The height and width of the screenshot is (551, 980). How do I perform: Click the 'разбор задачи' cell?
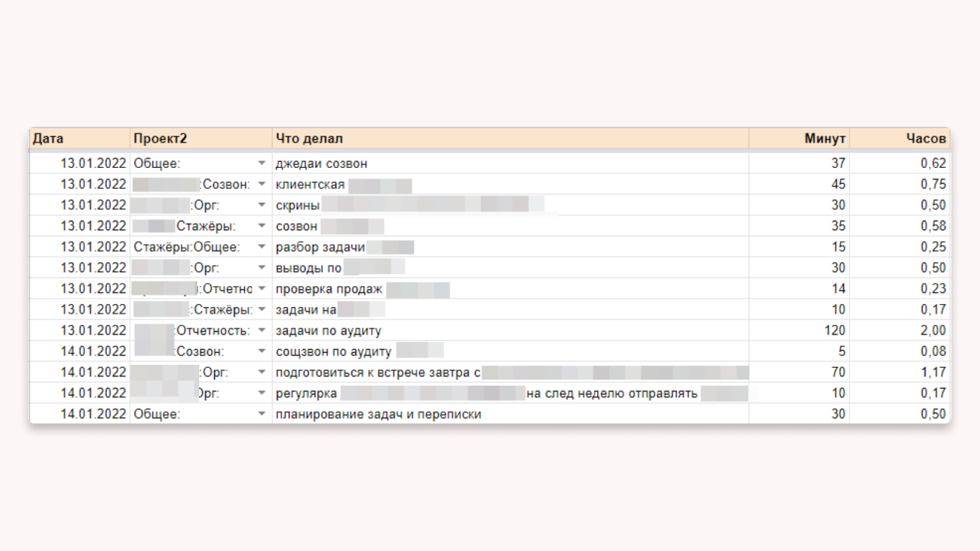tap(510, 247)
